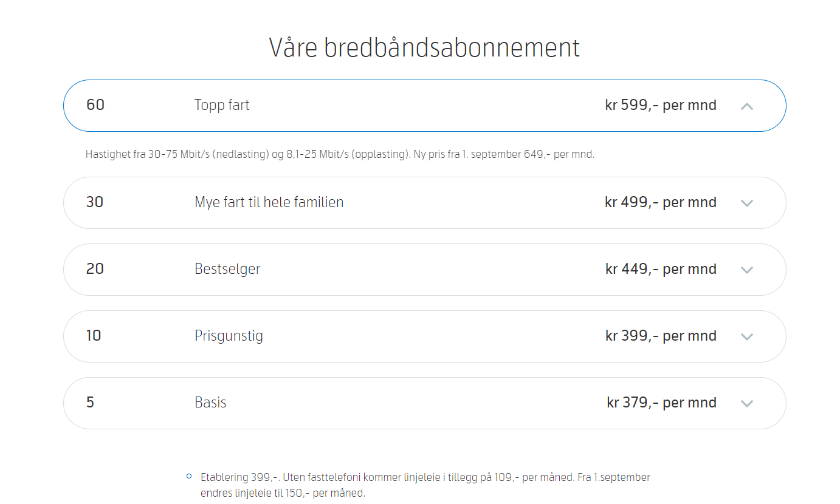Open the Basis subscription title
Viewport: 840px width, 504px height.
coord(210,403)
